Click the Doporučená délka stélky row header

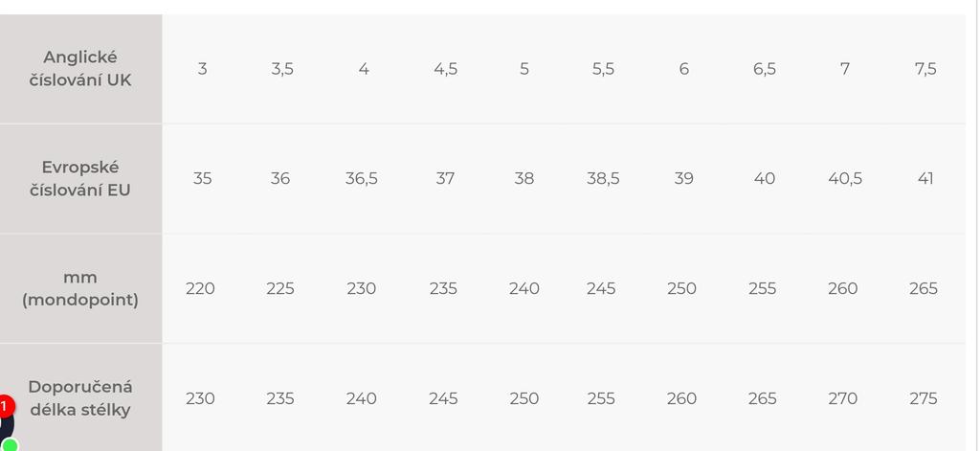(x=80, y=398)
